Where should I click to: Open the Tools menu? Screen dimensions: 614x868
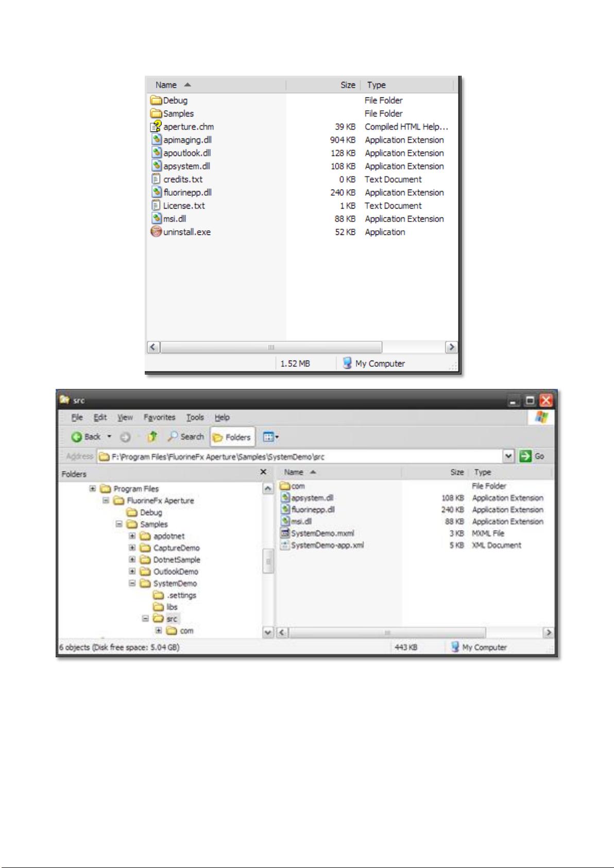195,417
